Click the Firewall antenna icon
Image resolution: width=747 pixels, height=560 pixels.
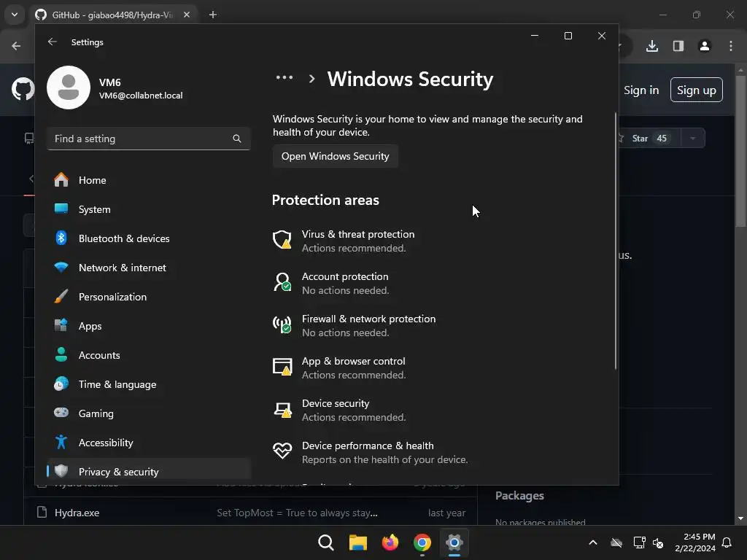(x=282, y=324)
